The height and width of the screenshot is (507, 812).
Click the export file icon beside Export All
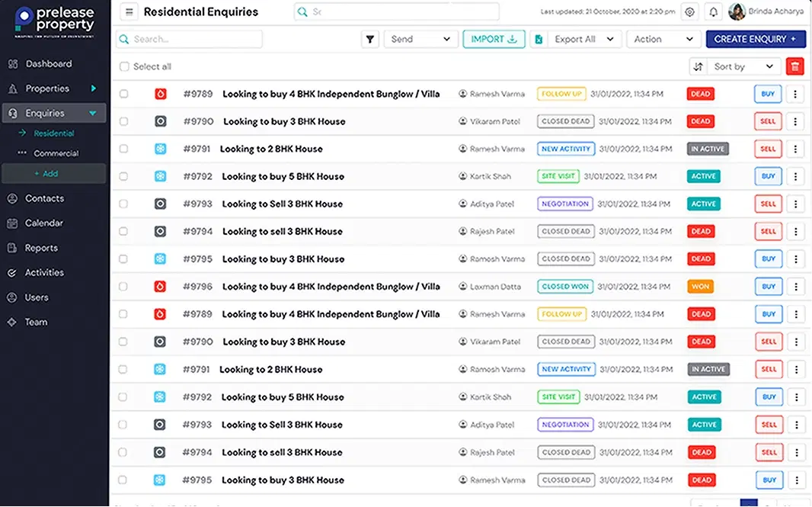539,40
